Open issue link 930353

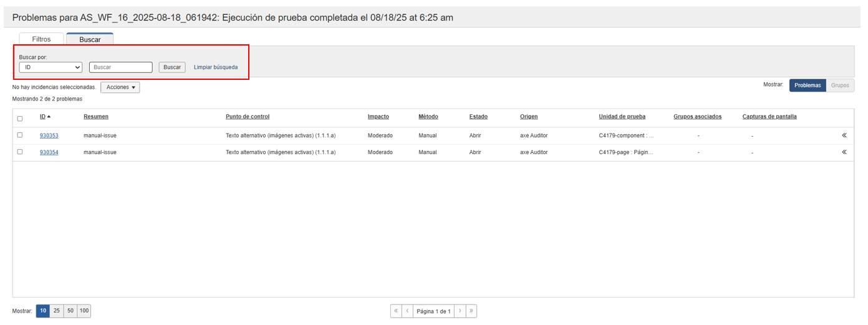click(49, 135)
